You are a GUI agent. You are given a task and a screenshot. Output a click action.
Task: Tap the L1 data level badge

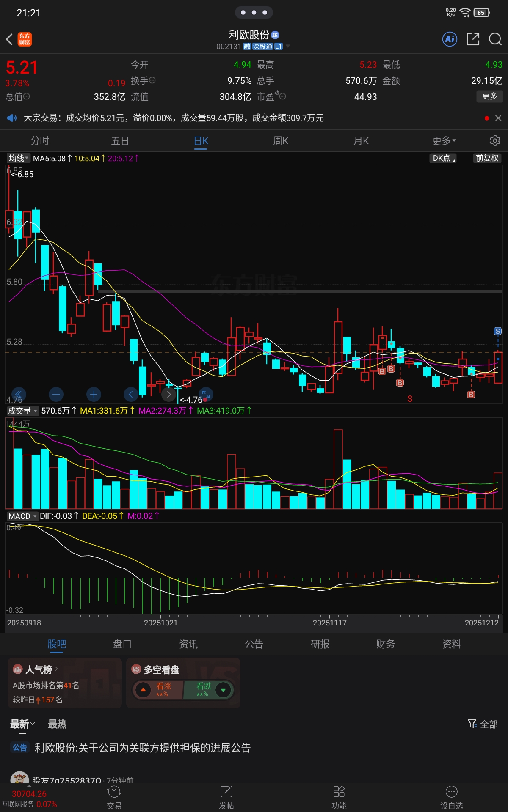coord(278,47)
